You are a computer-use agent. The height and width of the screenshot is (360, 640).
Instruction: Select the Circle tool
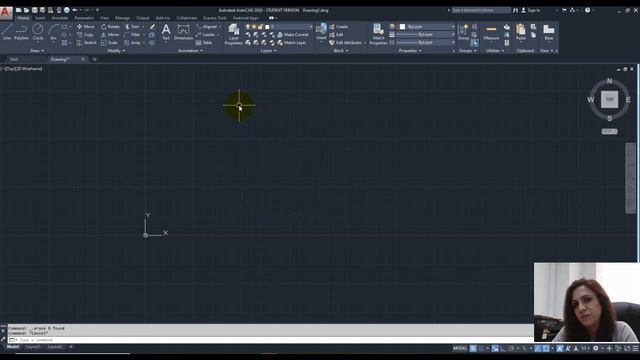[x=38, y=32]
